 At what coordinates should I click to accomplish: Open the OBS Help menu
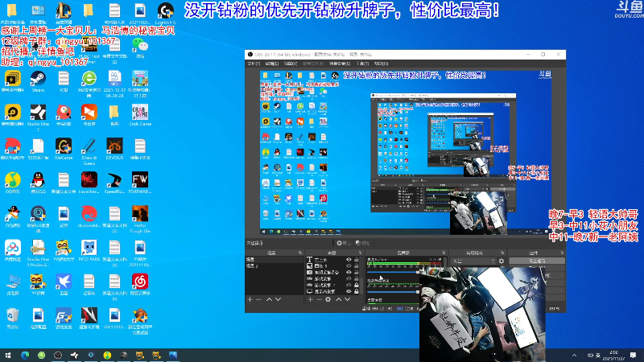click(381, 64)
